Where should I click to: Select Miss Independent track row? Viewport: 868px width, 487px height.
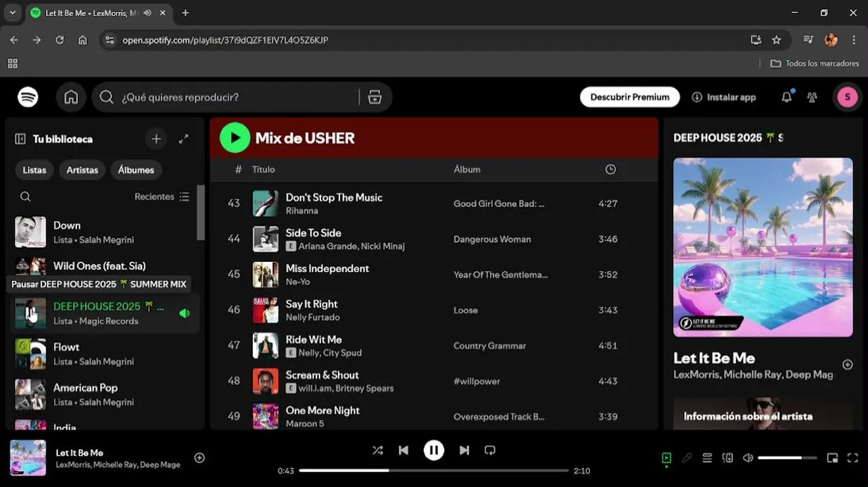point(433,275)
